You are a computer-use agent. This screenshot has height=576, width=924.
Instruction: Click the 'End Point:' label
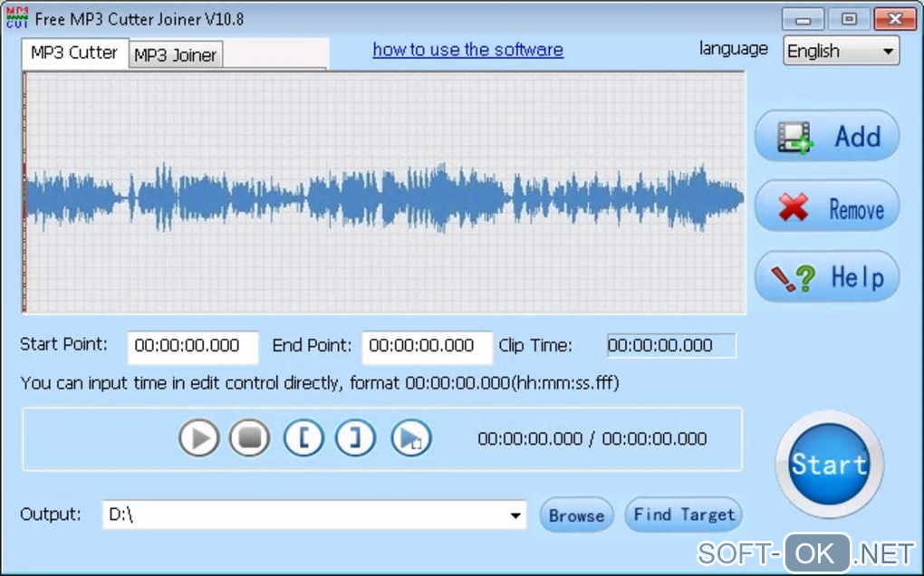click(x=312, y=345)
